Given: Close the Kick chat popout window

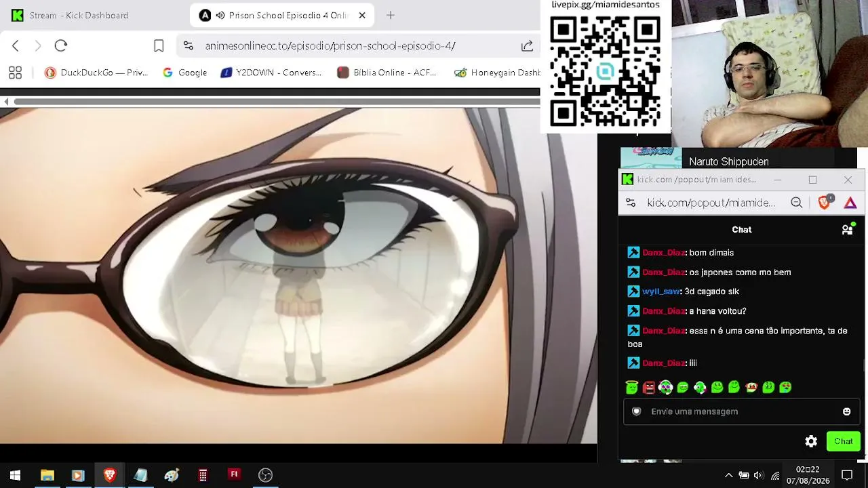Looking at the screenshot, I should pos(848,180).
